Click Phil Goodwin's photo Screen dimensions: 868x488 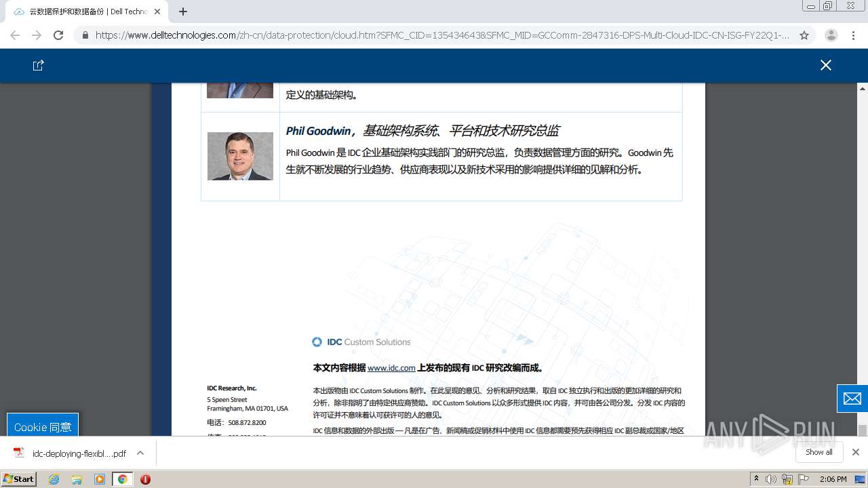(240, 156)
